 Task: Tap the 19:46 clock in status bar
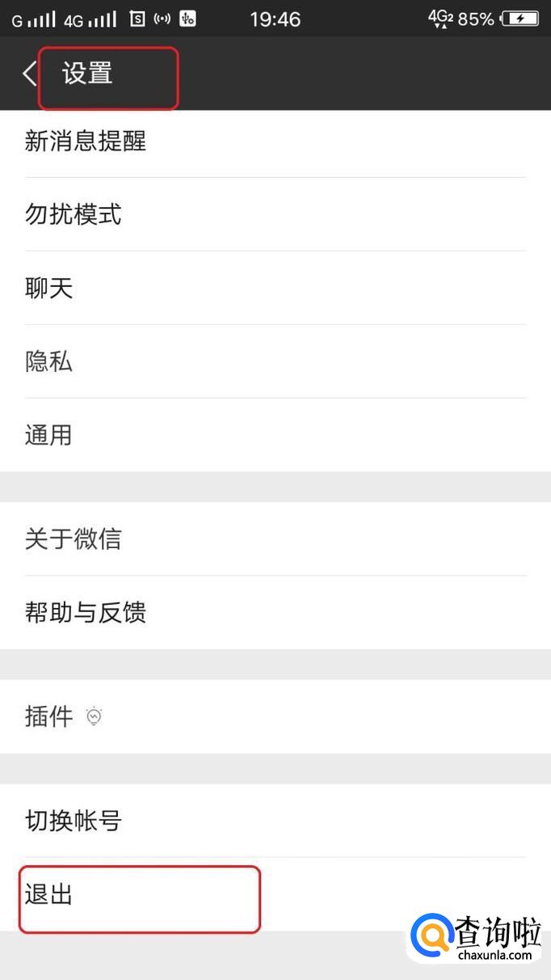pos(275,19)
